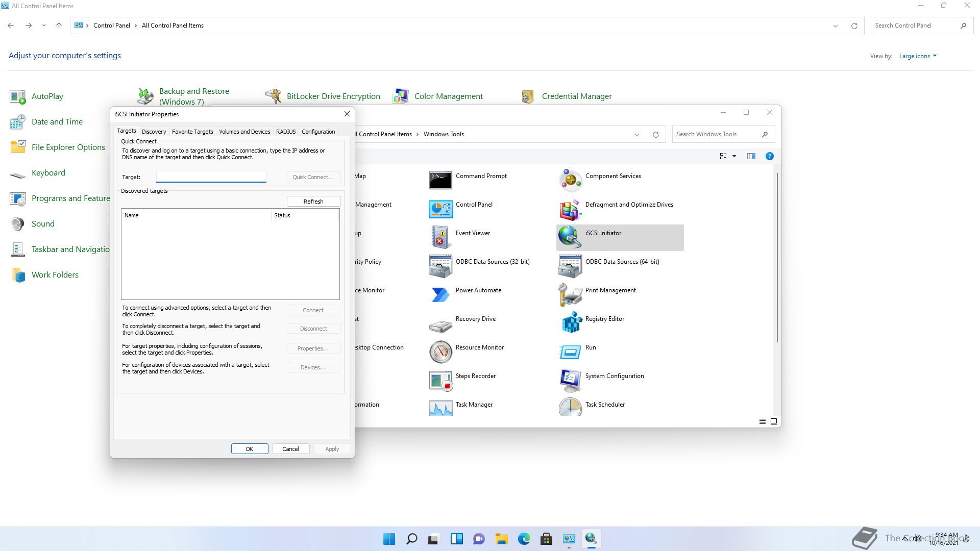Open Credential Manager item
Viewport: 980px width, 551px height.
(566, 96)
